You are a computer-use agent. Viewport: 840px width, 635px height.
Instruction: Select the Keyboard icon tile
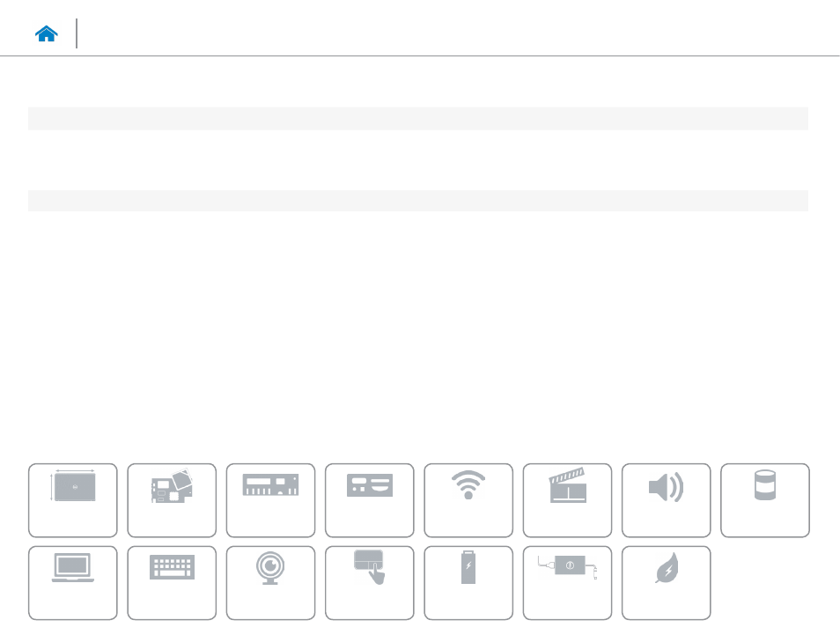[x=172, y=582]
